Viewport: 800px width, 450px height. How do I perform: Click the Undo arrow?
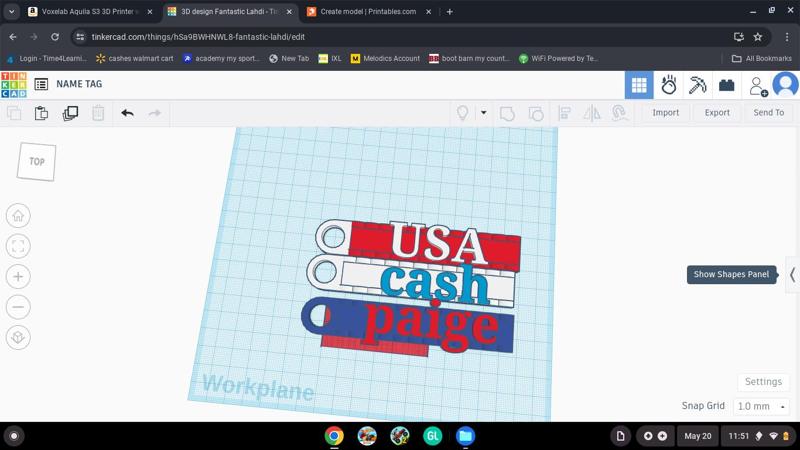pyautogui.click(x=128, y=113)
